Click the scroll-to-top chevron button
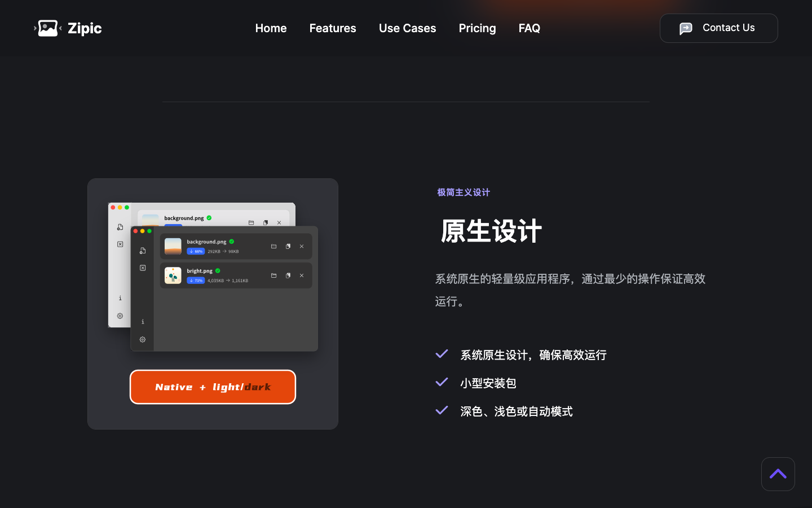 [x=778, y=474]
